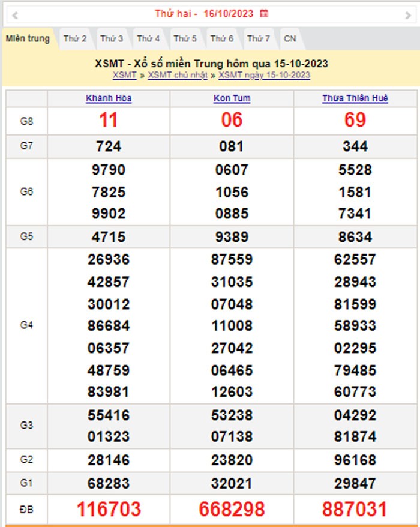The height and width of the screenshot is (527, 420).
Task: Open the XSMT ngày 15-10-2023 link
Action: pos(264,75)
